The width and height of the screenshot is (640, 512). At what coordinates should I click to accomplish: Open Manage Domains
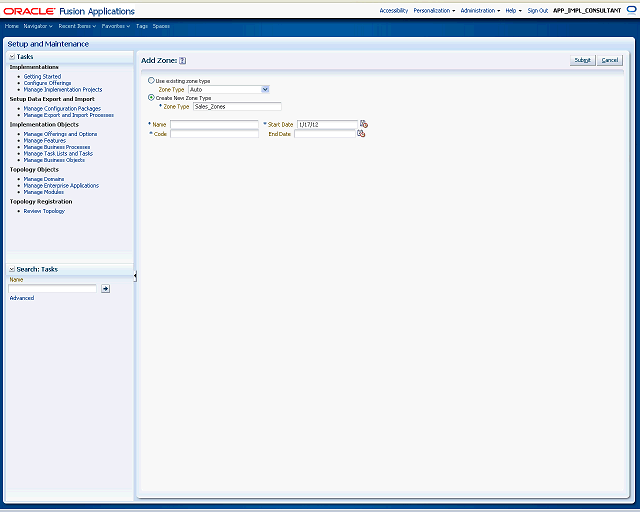(x=44, y=179)
